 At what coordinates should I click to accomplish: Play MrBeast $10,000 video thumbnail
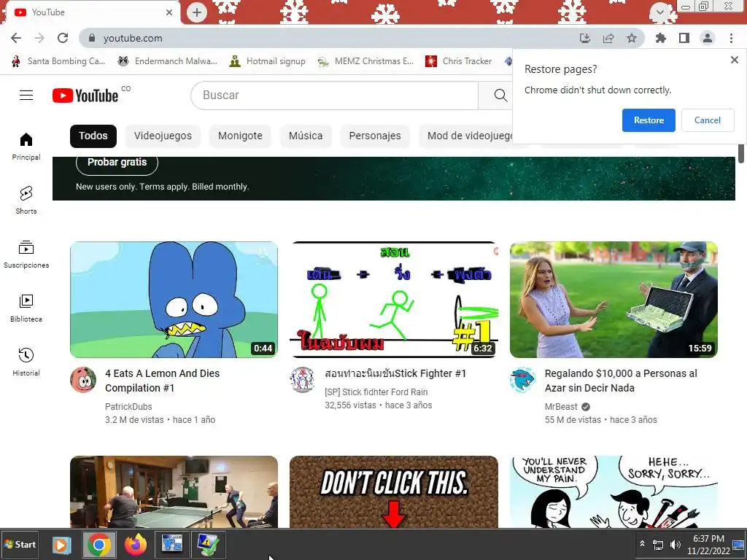(614, 300)
